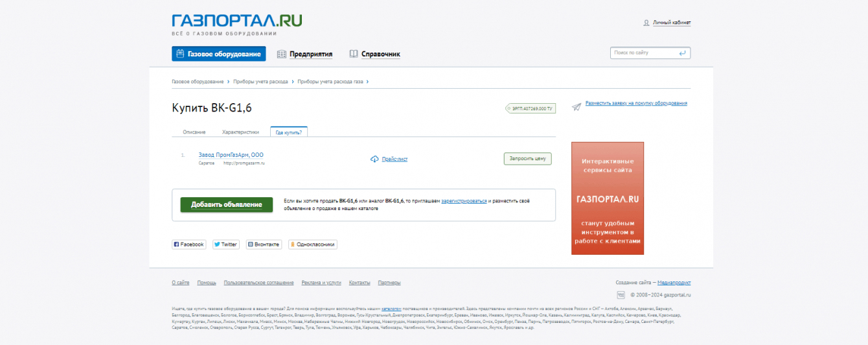
Task: Click the Добавить объявление button
Action: pyautogui.click(x=226, y=205)
